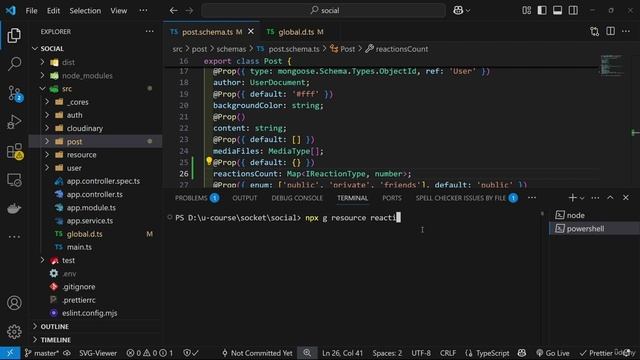The image size is (640, 360).
Task: Open the View menu
Action: pyautogui.click(x=118, y=11)
